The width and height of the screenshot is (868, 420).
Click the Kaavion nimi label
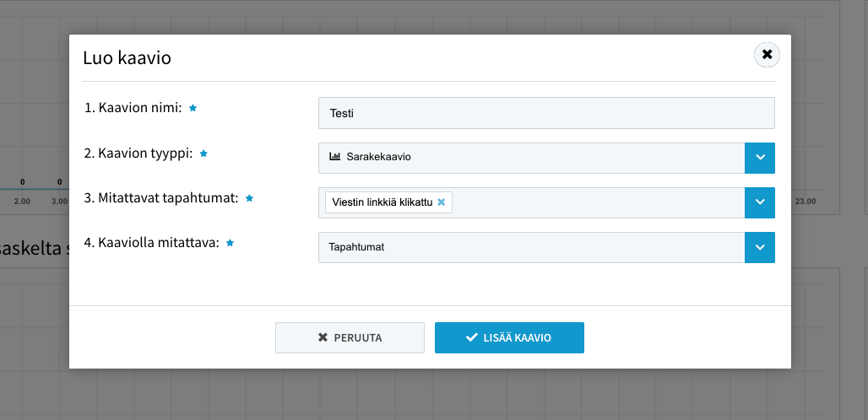point(133,108)
